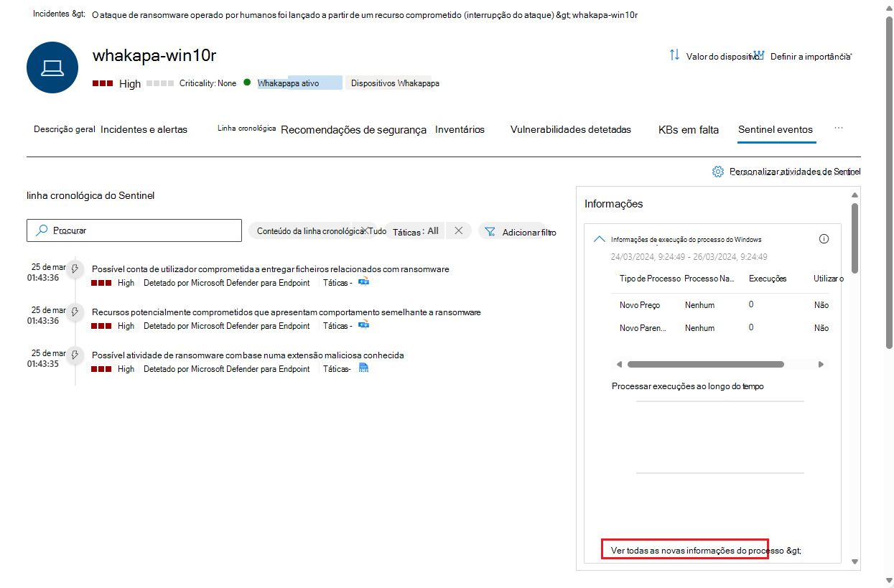Click Adicionar filtro
This screenshot has width=894, height=588.
[529, 232]
